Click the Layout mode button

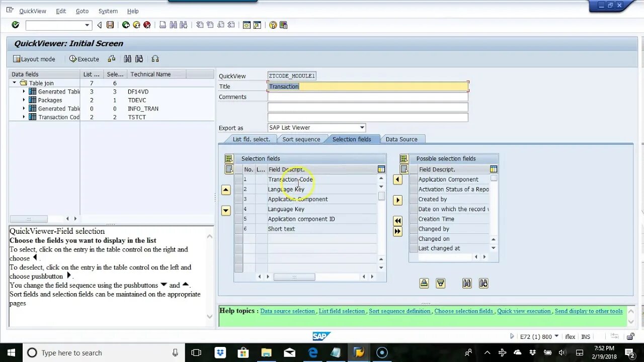(x=34, y=59)
